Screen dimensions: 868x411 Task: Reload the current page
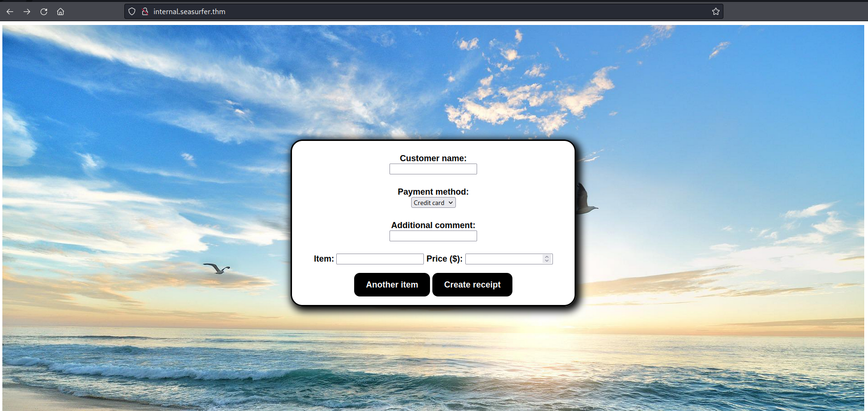point(44,11)
